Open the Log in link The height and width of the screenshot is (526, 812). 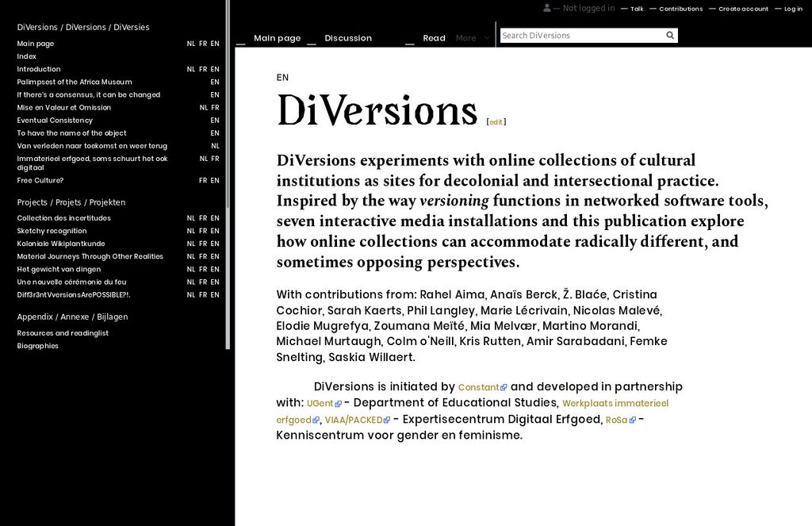[793, 9]
